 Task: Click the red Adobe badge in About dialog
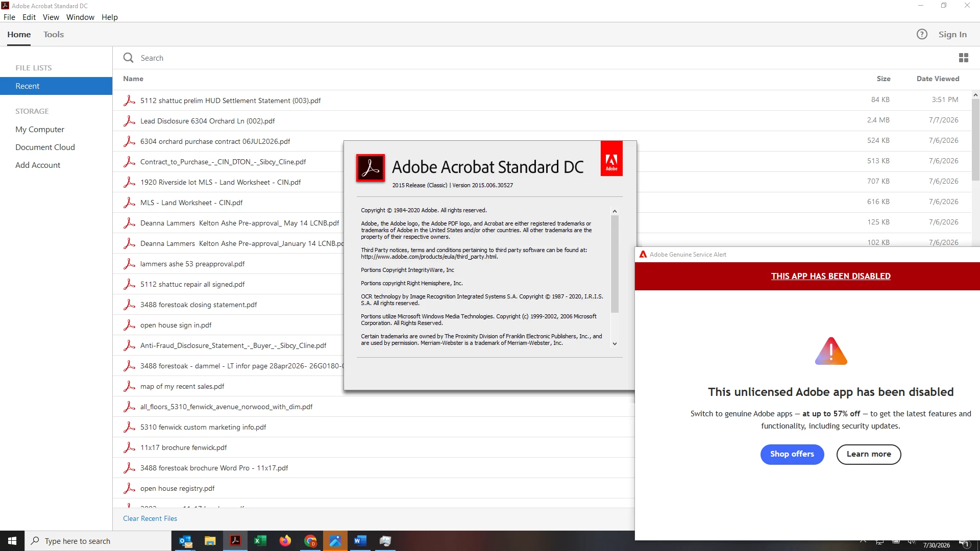611,159
